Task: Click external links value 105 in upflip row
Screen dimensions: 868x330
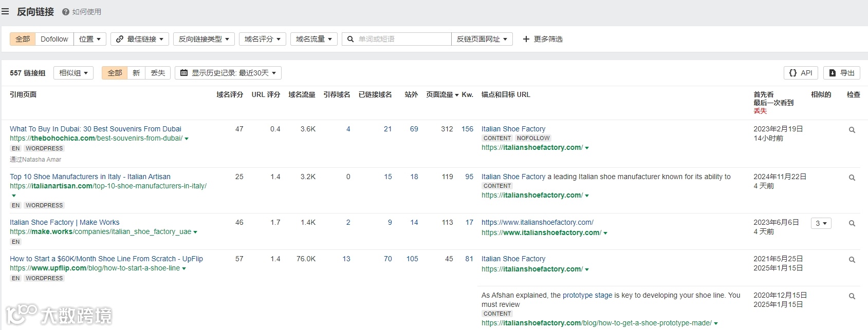Action: [x=412, y=259]
